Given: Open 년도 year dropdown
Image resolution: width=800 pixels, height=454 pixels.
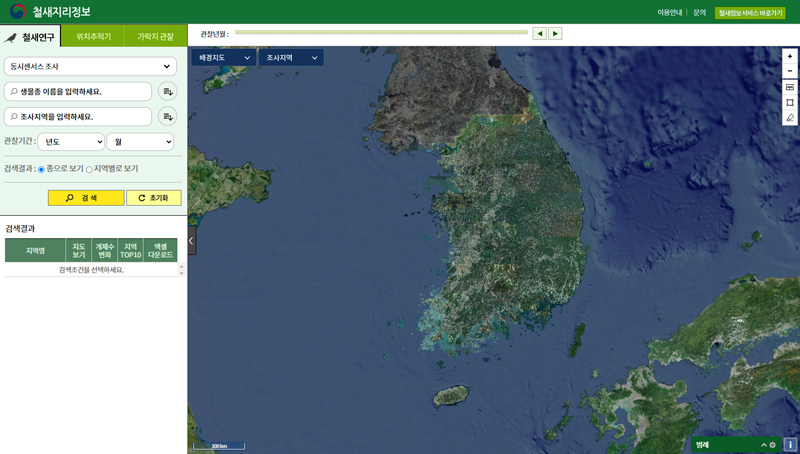Looking at the screenshot, I should [71, 142].
